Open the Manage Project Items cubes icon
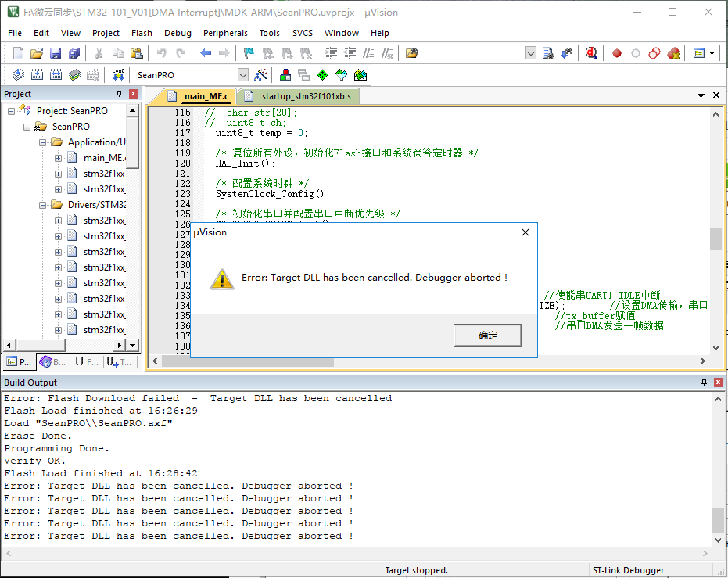Image resolution: width=728 pixels, height=578 pixels. [285, 75]
